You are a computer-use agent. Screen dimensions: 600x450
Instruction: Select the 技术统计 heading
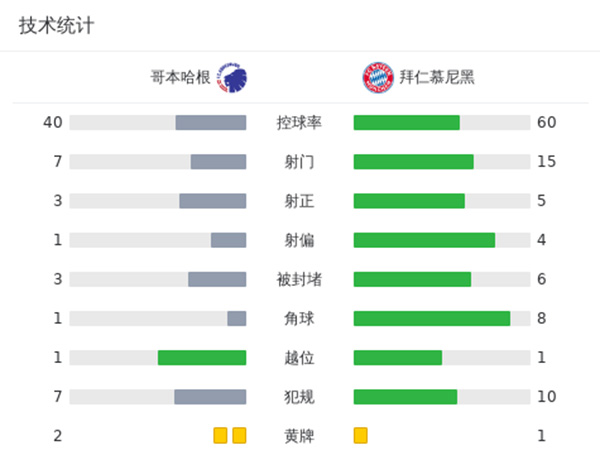[56, 26]
